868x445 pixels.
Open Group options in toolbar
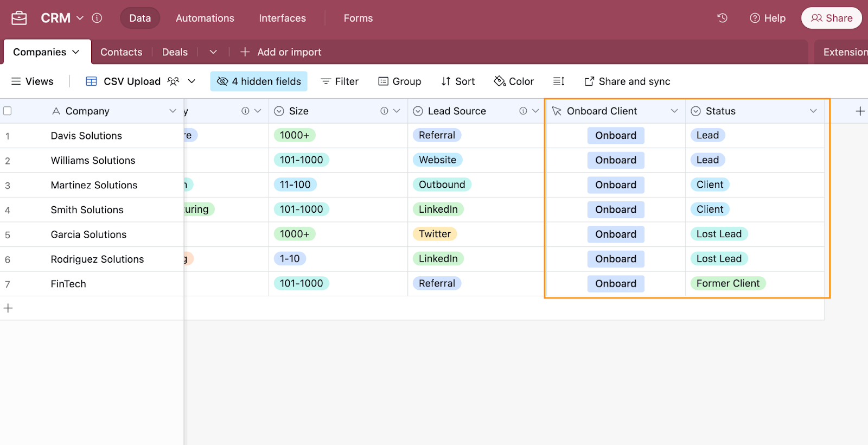400,81
